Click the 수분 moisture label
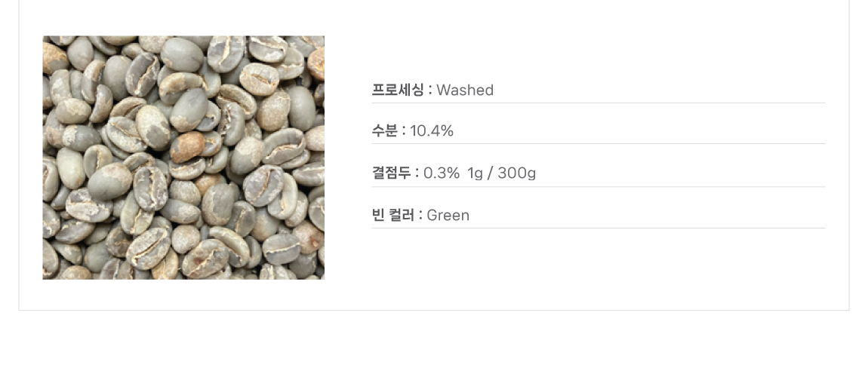Viewport: 868px width, 377px height. coord(384,131)
